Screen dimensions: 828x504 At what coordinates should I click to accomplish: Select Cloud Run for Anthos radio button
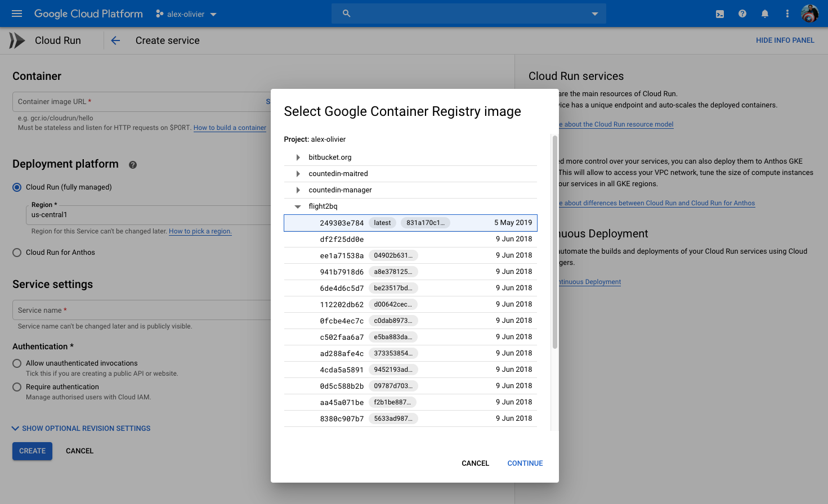pos(17,253)
